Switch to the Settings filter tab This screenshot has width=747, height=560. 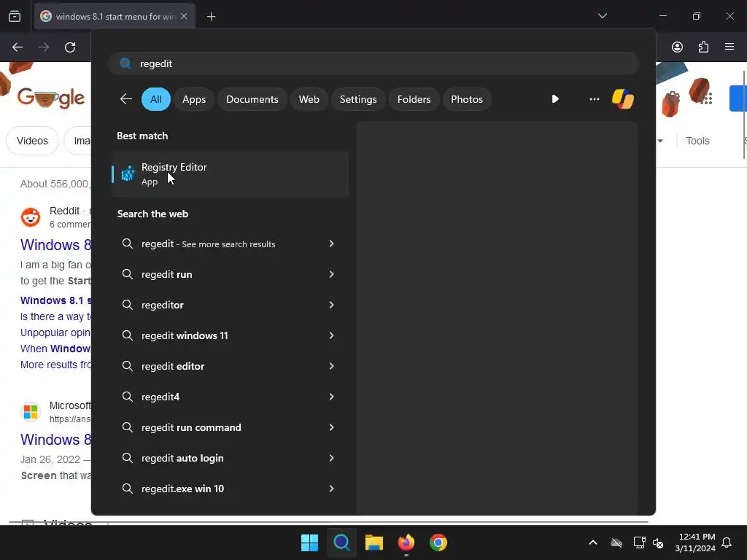[357, 99]
